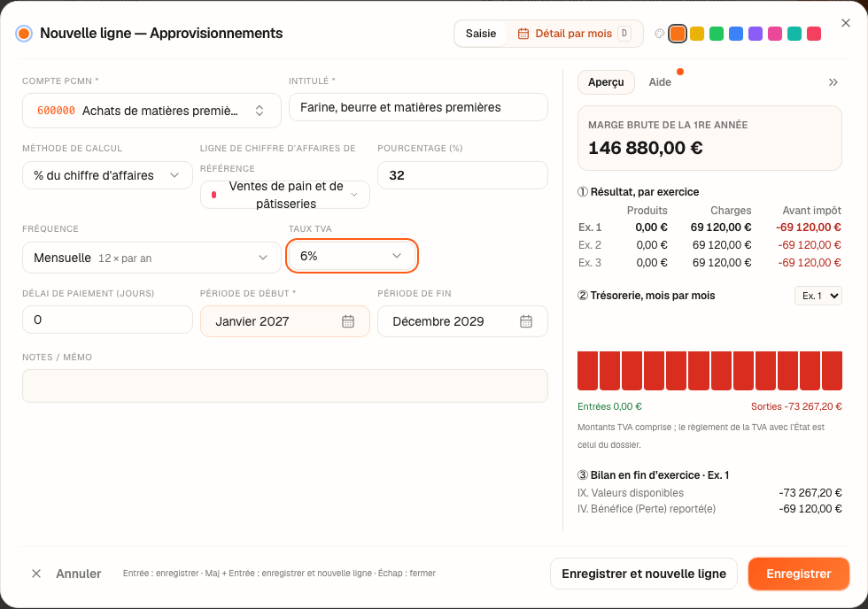Click the Charges column header
The height and width of the screenshot is (609, 868).
(731, 210)
